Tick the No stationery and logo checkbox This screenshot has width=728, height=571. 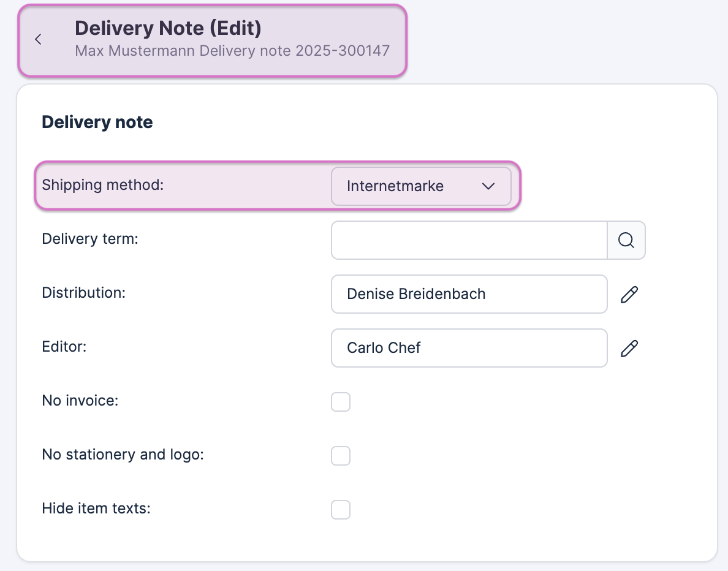pos(341,456)
